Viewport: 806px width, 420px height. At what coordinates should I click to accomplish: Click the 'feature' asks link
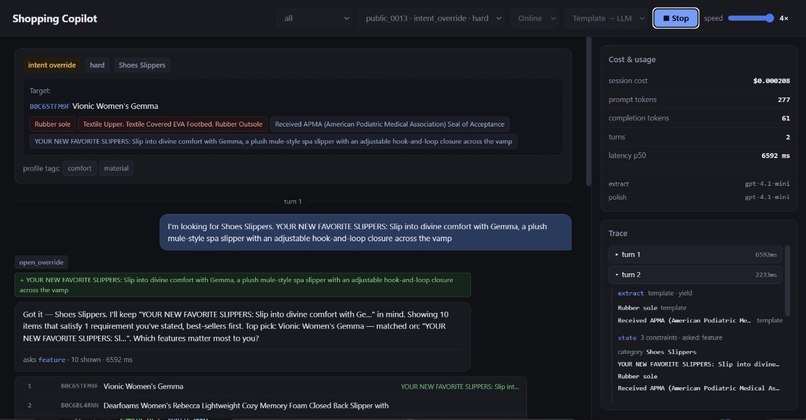(x=52, y=360)
